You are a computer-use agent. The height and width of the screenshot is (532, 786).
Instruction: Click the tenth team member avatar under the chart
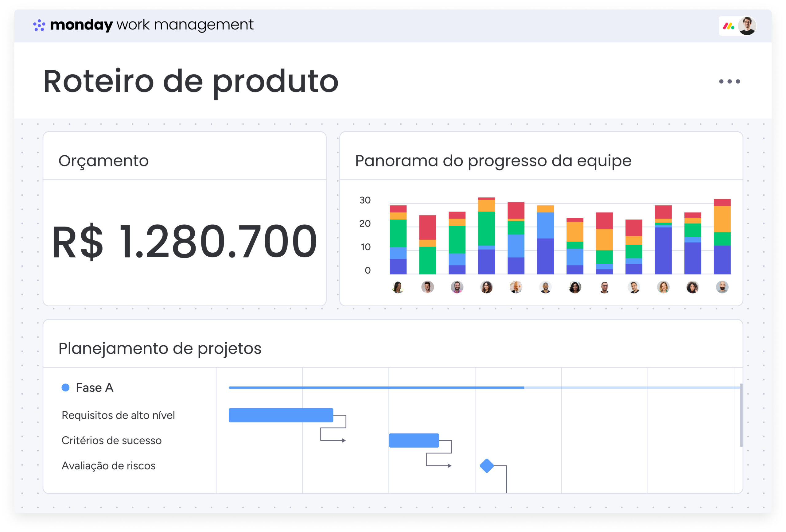(x=663, y=287)
